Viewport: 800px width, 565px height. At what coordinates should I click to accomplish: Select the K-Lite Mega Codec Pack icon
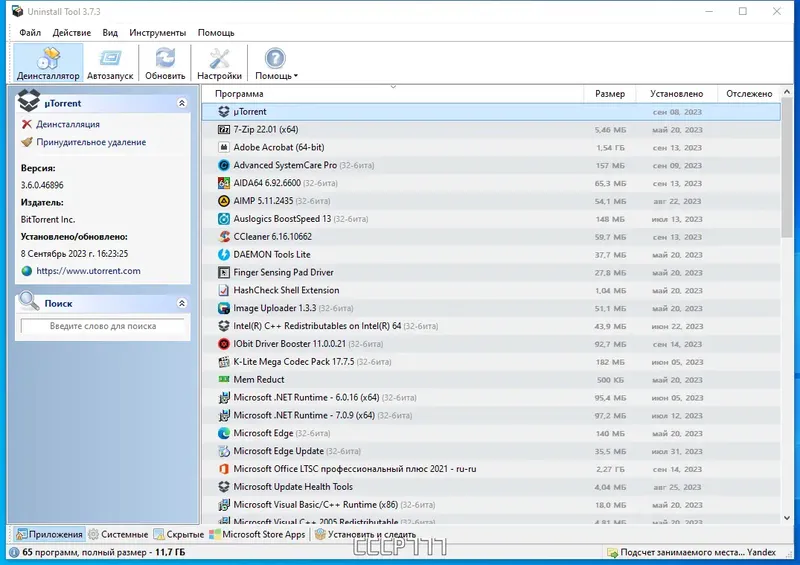[223, 362]
